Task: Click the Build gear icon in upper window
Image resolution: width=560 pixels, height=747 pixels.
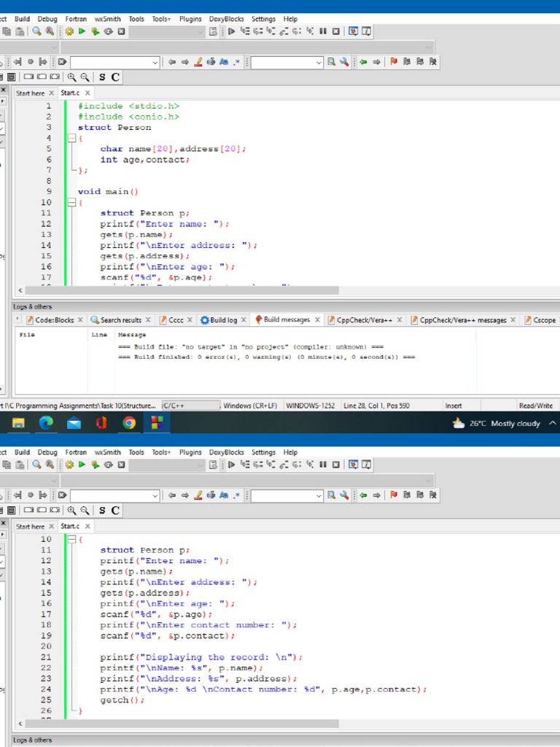Action: click(x=69, y=31)
